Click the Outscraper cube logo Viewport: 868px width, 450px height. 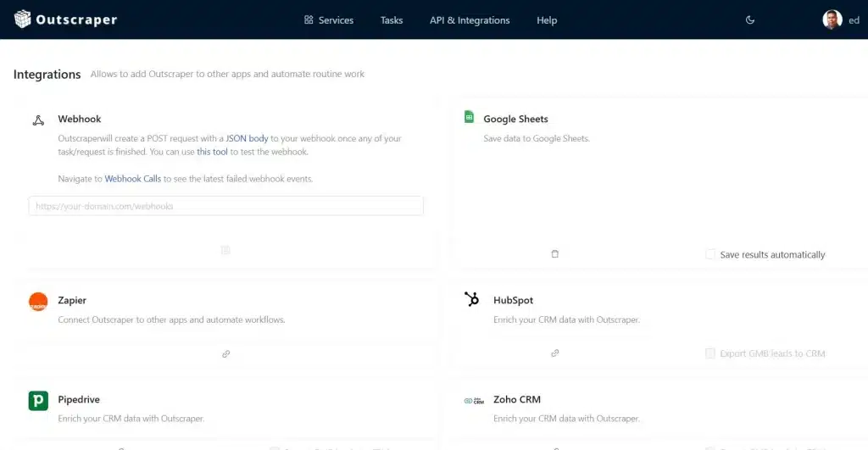point(23,19)
